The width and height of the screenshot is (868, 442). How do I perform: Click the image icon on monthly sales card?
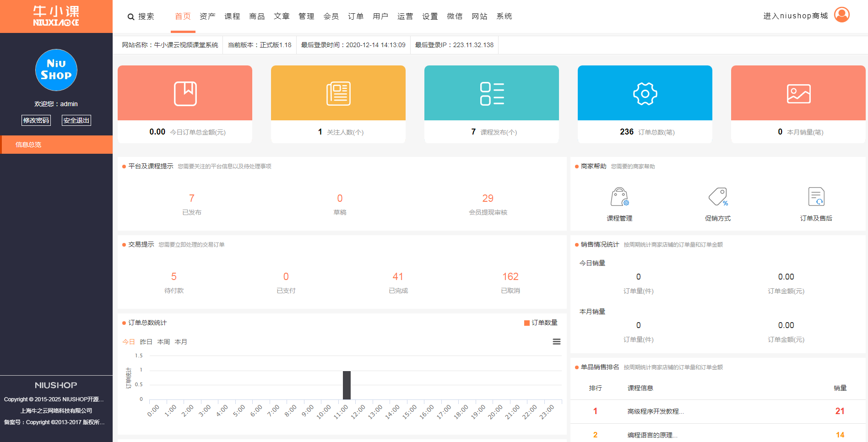pos(798,94)
